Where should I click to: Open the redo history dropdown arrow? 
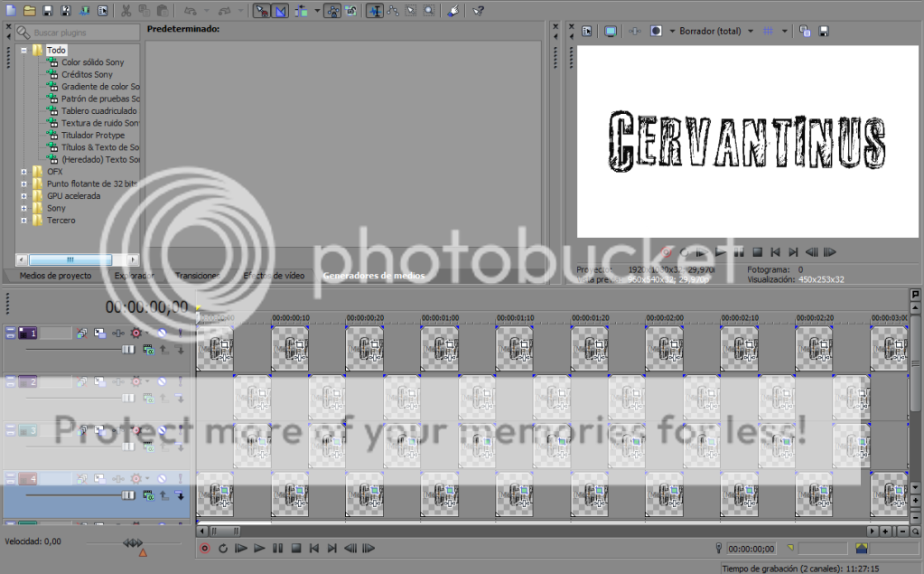[240, 11]
